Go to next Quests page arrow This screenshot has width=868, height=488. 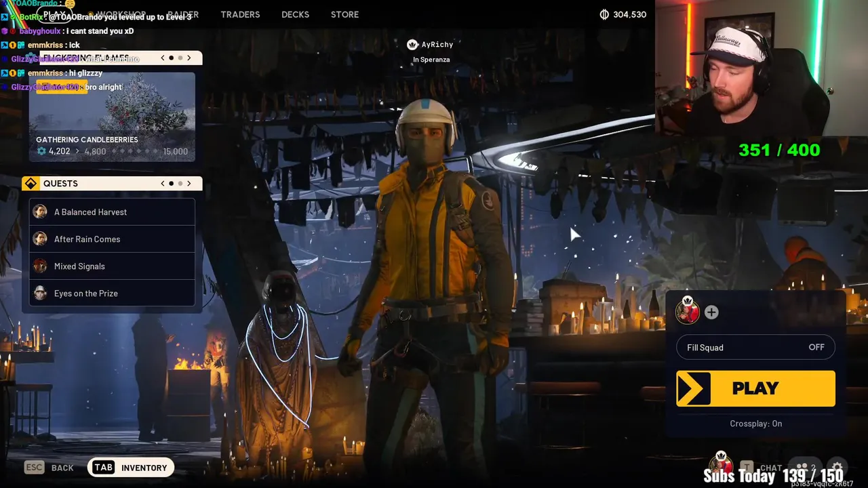(x=189, y=184)
